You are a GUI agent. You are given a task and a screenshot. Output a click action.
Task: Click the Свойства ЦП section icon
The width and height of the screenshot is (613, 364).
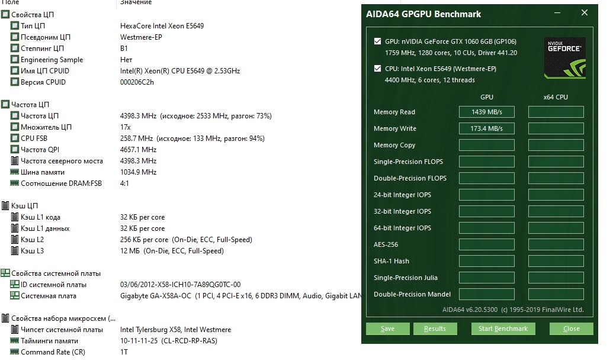[x=5, y=14]
